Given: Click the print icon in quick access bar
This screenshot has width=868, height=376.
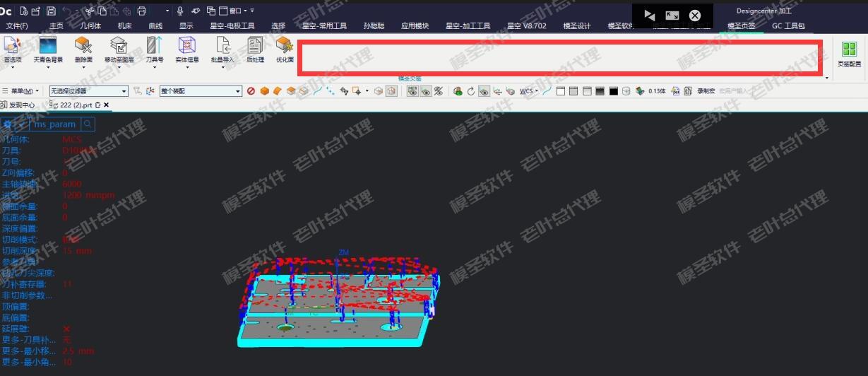Looking at the screenshot, I should point(141,11).
